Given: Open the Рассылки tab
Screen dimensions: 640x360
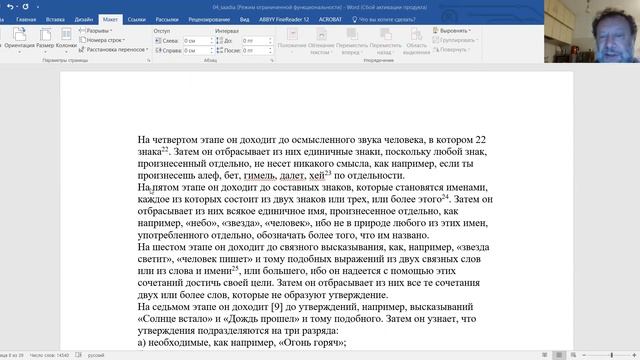Looking at the screenshot, I should (167, 19).
